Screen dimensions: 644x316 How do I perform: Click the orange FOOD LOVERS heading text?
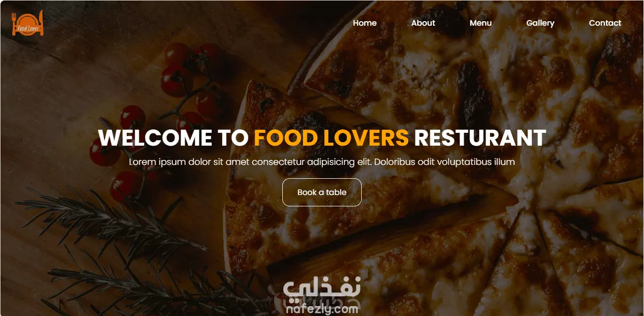point(331,138)
